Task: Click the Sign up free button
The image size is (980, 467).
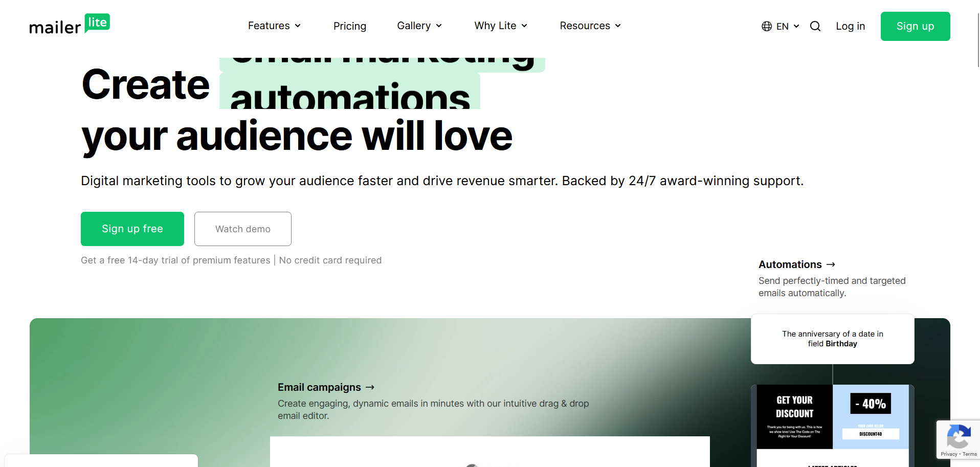Action: pyautogui.click(x=132, y=229)
